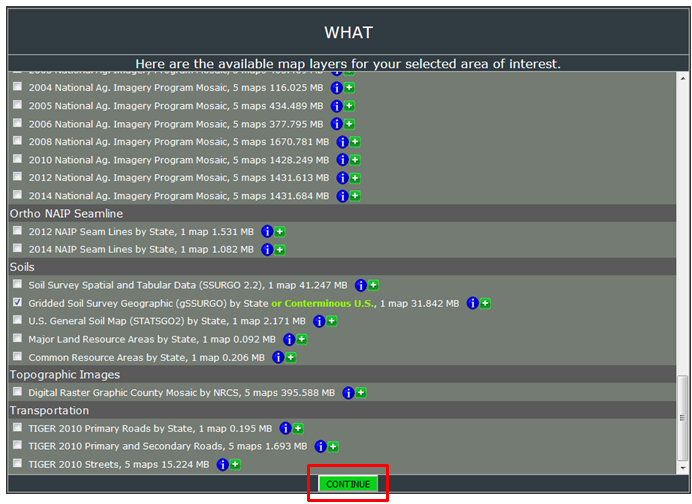This screenshot has height=504, width=692.
Task: Check the SSURGO 2.2 soil survey checkbox
Action: [17, 284]
